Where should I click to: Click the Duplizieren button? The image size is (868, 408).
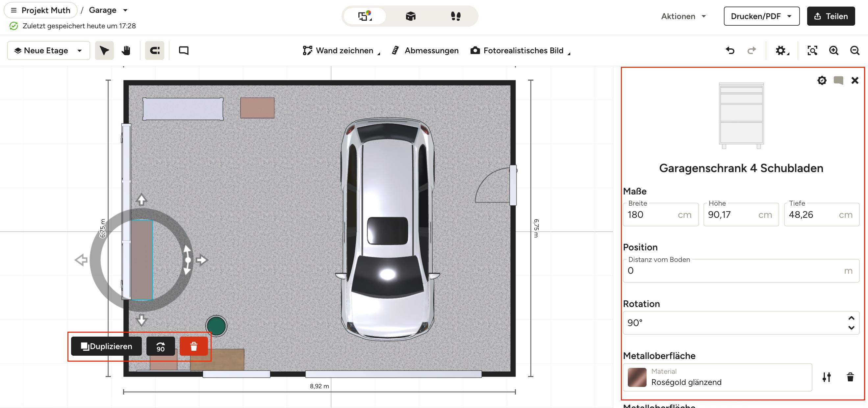[x=107, y=346]
